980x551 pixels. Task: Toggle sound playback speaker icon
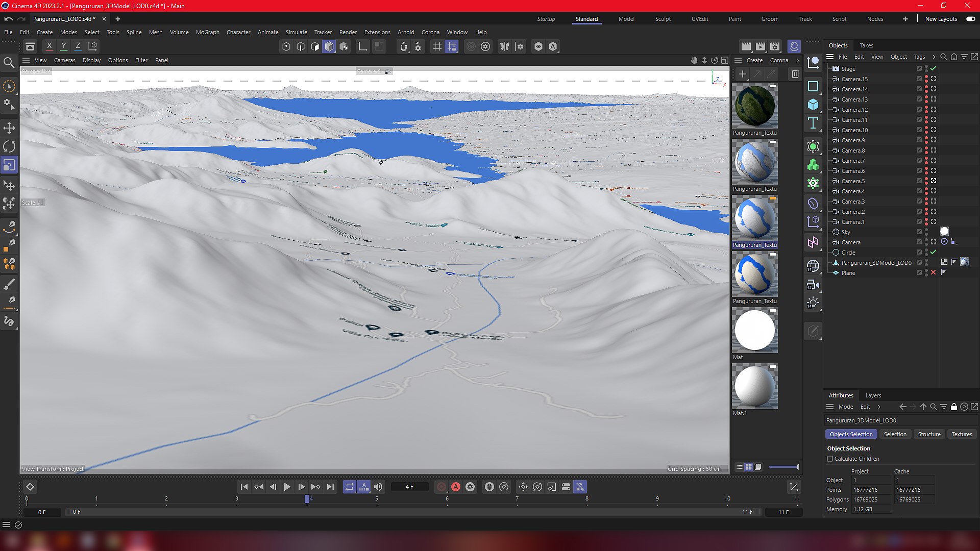coord(378,487)
